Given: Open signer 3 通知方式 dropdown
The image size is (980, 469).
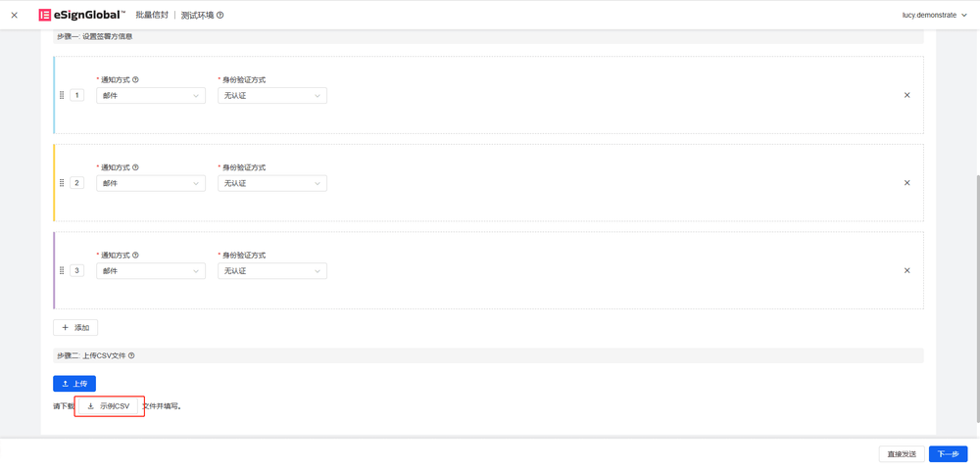Looking at the screenshot, I should click(x=151, y=271).
